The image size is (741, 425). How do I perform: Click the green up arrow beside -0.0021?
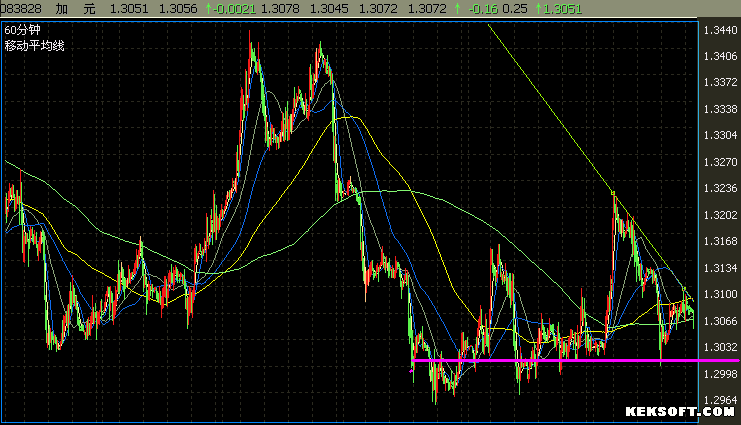coord(208,9)
